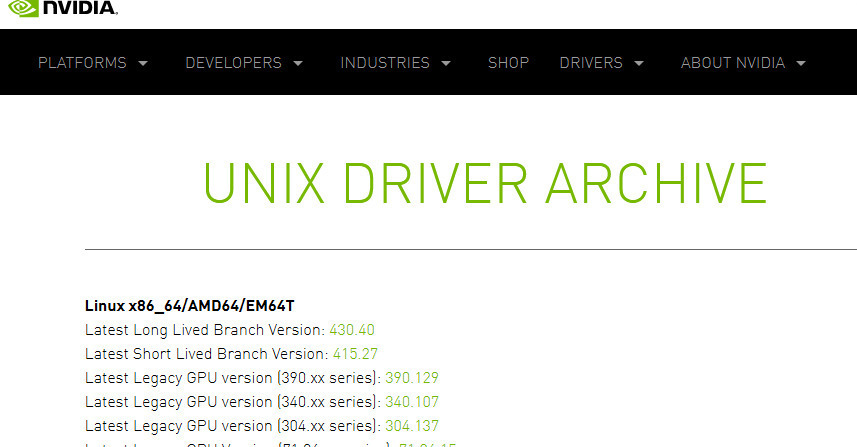Select the UNIX DRIVER ARCHIVE heading

click(485, 183)
